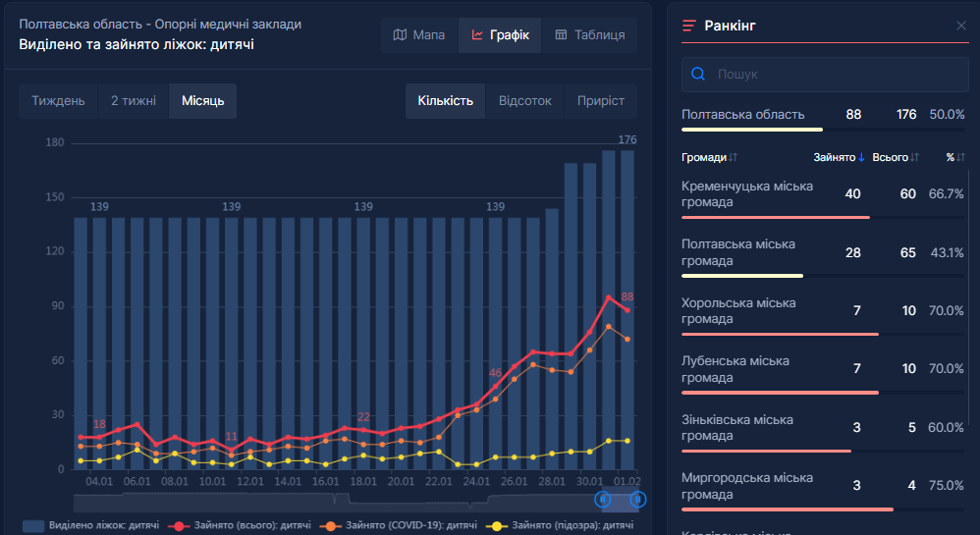Viewport: 980px width, 535px height.
Task: Click the line-chart icon on Графік tab
Action: coord(477,35)
